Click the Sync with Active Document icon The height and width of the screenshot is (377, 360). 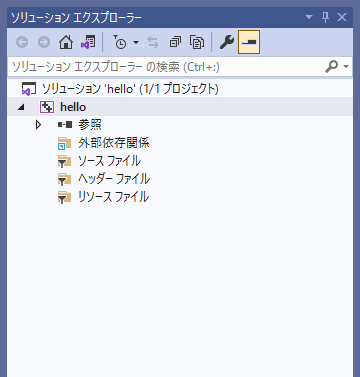153,42
